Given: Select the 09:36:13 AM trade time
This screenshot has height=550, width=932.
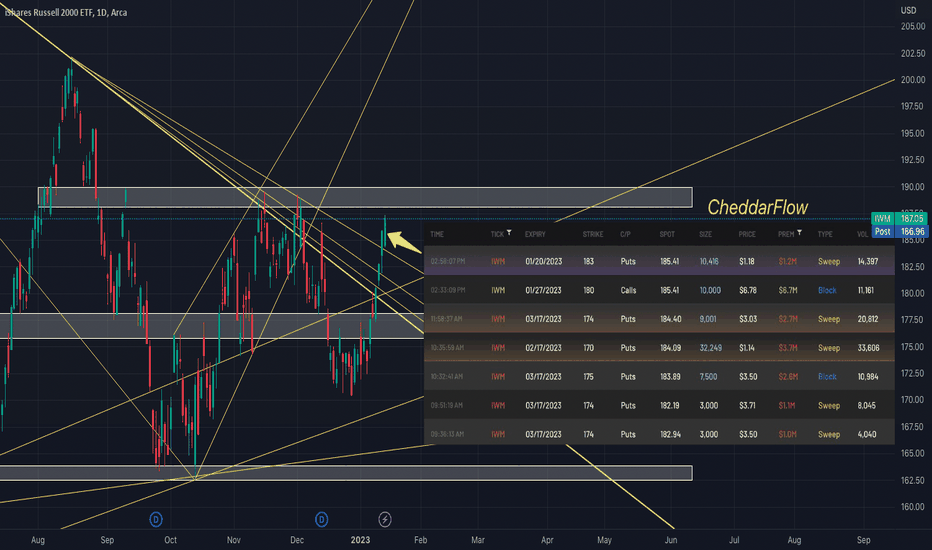Looking at the screenshot, I should click(446, 434).
